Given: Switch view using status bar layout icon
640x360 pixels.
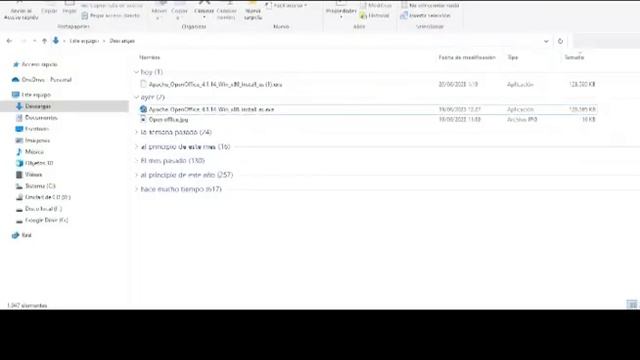Looking at the screenshot, I should point(631,304).
